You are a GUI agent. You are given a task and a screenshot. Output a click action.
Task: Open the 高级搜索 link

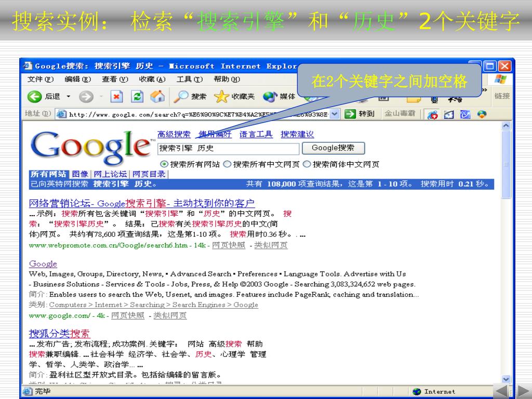[x=174, y=134]
